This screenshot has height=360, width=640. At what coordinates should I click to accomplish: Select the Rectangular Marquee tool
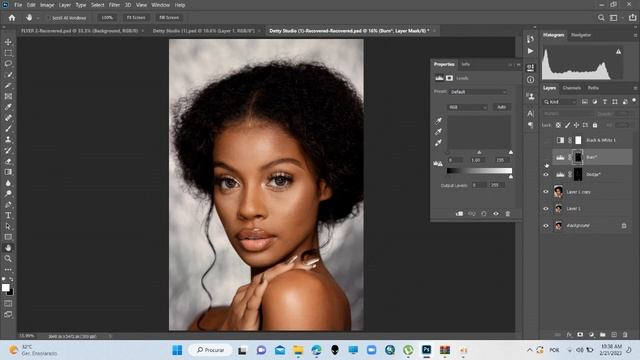pos(8,53)
